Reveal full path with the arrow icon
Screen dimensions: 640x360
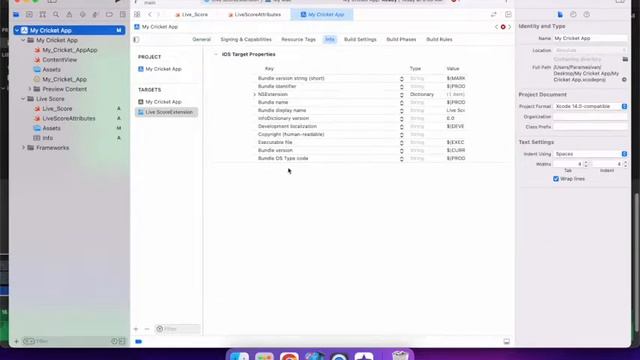pos(624,80)
